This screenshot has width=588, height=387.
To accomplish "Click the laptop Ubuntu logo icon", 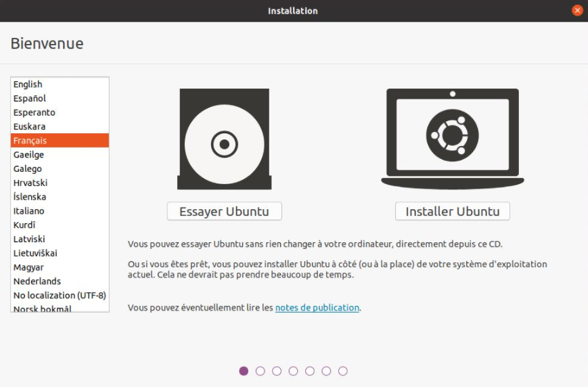I will click(x=453, y=139).
